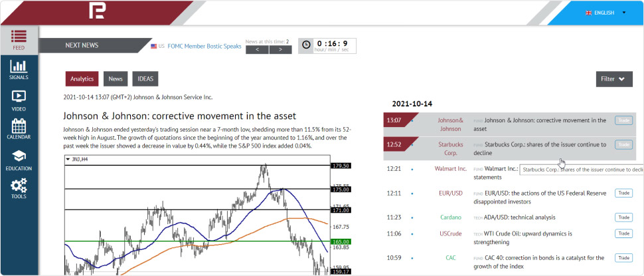Open ADA/USD technical analysis article
644x276 pixels.
515,217
